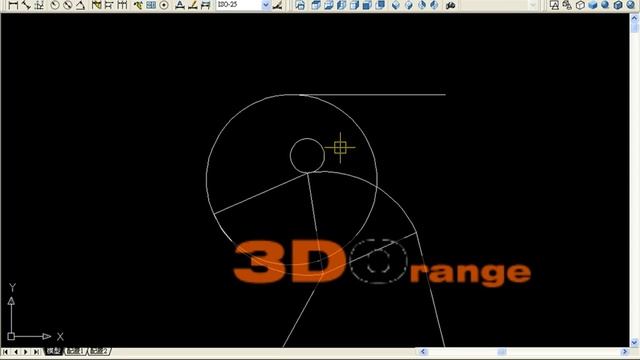Click the Dimension Edit icon
Image resolution: width=640 pixels, height=360 pixels.
click(x=180, y=5)
